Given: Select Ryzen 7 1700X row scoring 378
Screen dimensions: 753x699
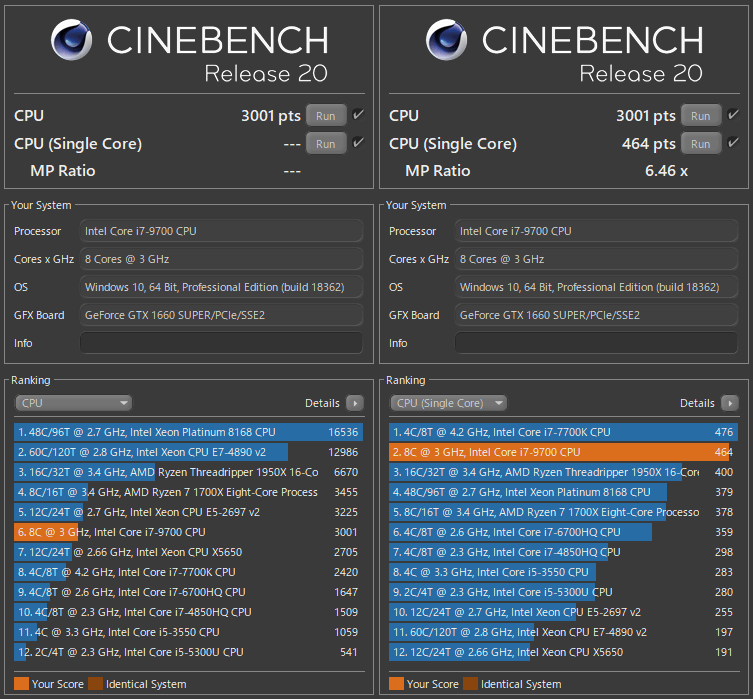Looking at the screenshot, I should 563,512.
